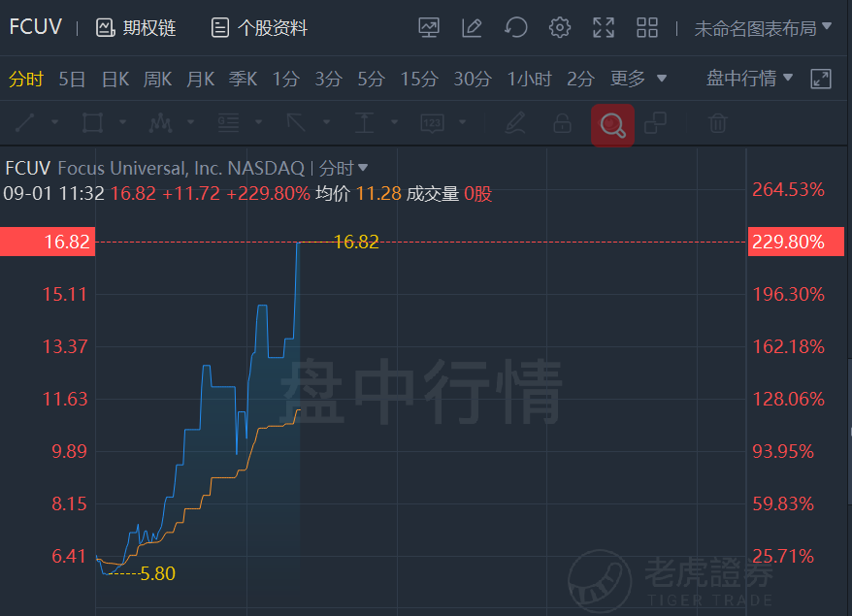Select the rectangle shape drawing tool
Image resolution: width=852 pixels, height=616 pixels.
click(92, 123)
